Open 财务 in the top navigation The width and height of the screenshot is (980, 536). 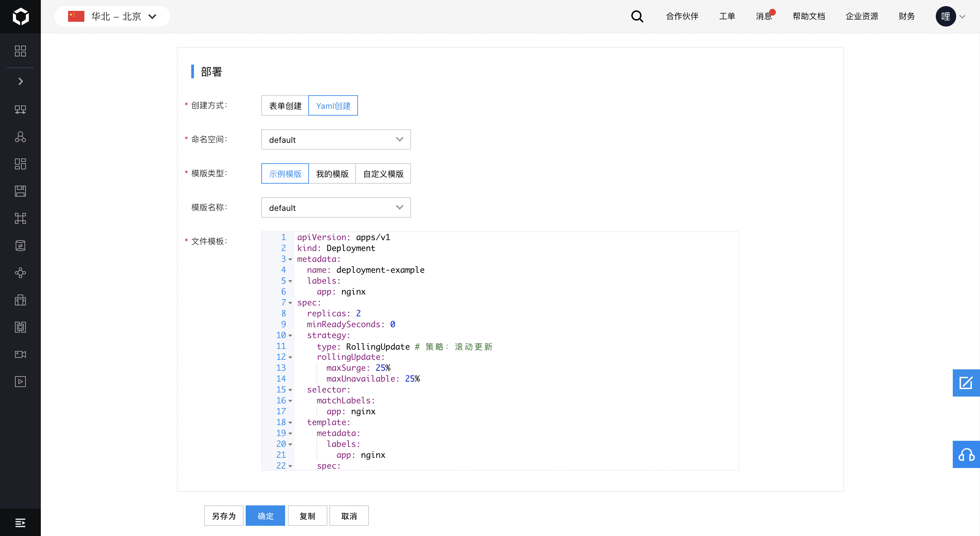point(906,16)
